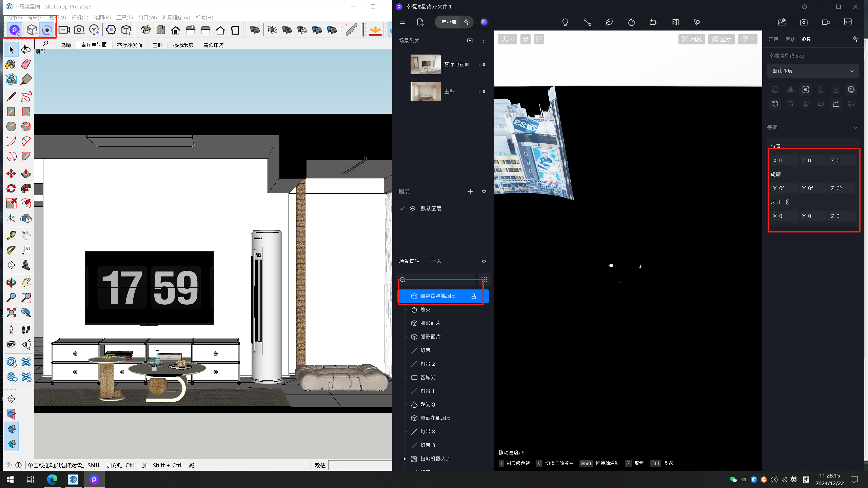Screen dimensions: 868x488
Task: Open the D5 light bulb tool
Action: coord(565,22)
